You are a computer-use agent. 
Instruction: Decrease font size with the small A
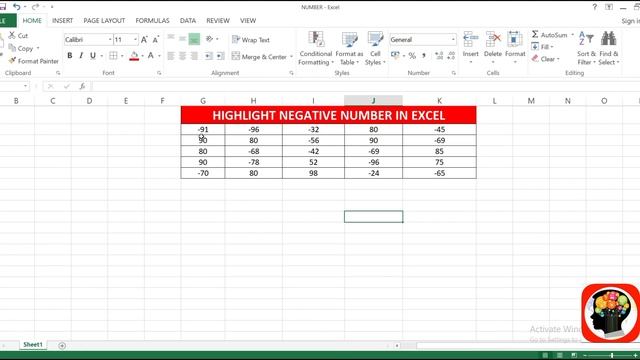[156, 40]
